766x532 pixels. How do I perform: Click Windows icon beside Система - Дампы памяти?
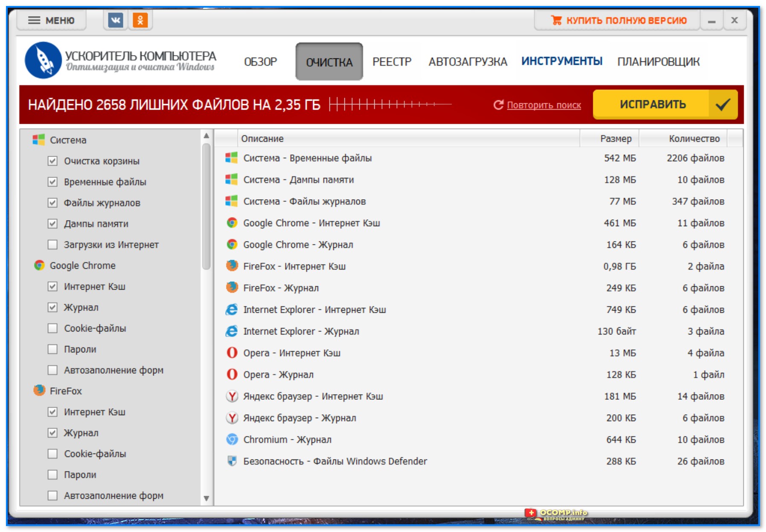[x=231, y=180]
